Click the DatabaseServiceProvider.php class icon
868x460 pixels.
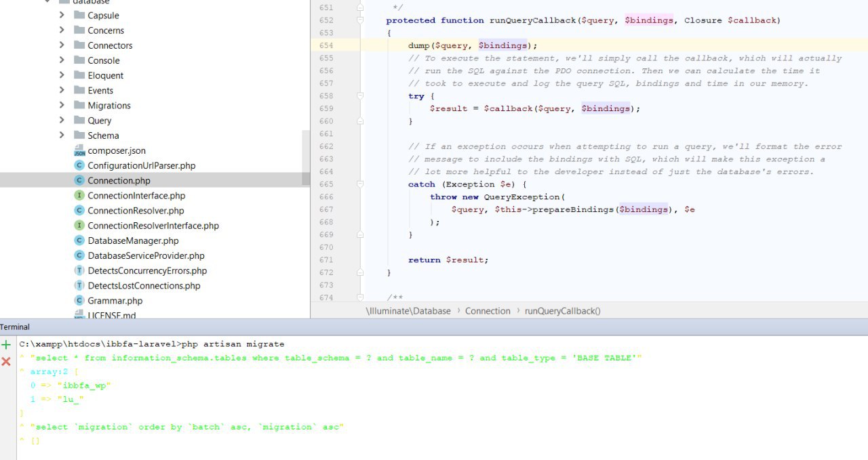click(x=79, y=255)
